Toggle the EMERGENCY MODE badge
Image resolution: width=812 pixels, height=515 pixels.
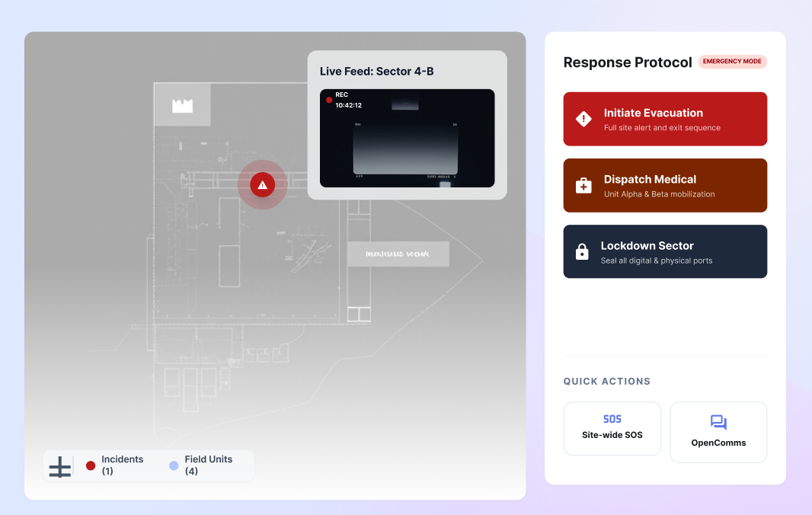(732, 62)
